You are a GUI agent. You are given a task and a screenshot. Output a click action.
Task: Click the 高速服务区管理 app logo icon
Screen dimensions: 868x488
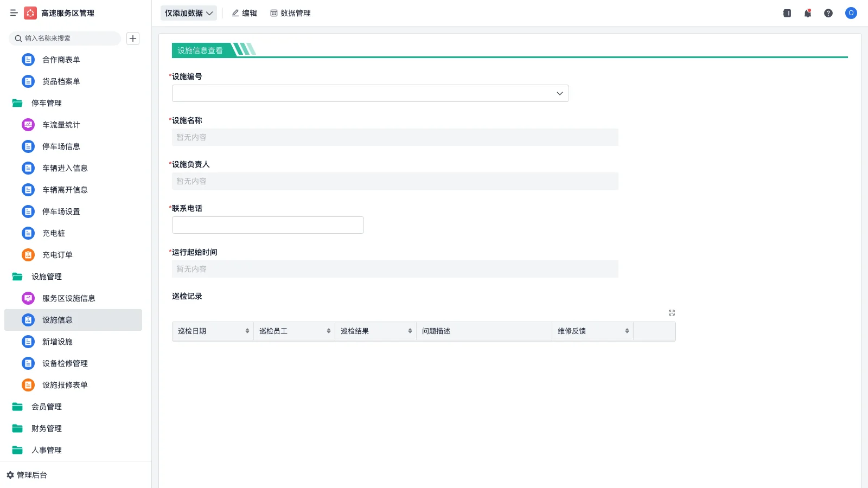(x=30, y=13)
